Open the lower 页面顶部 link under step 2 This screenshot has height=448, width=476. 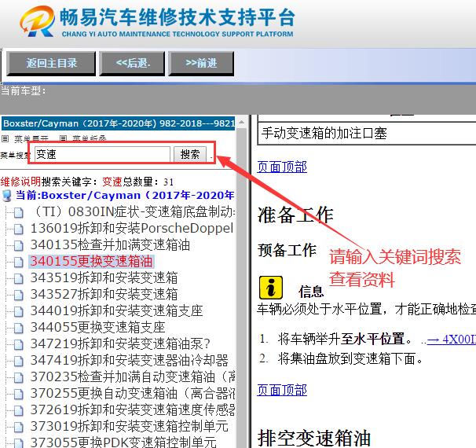(x=282, y=390)
